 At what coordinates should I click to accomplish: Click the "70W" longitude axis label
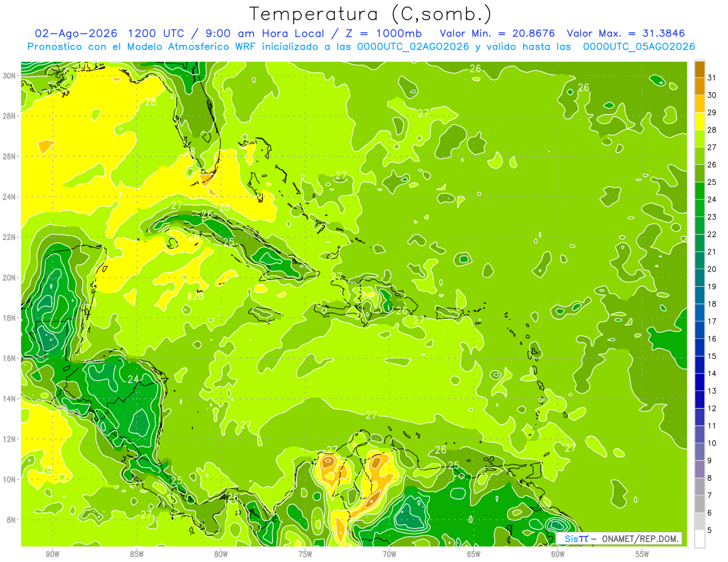click(389, 554)
